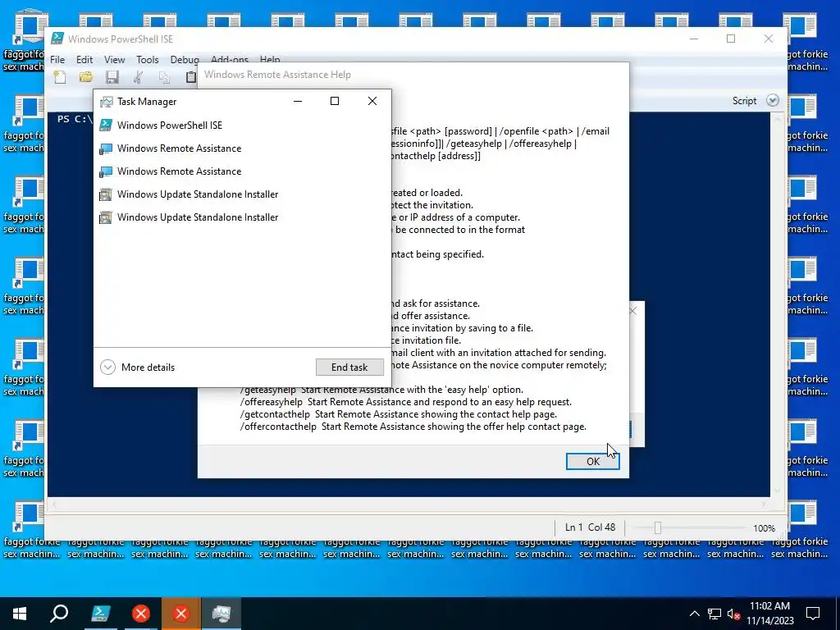
Task: Select Windows PowerShell ISE row in Task Manager
Action: point(242,125)
